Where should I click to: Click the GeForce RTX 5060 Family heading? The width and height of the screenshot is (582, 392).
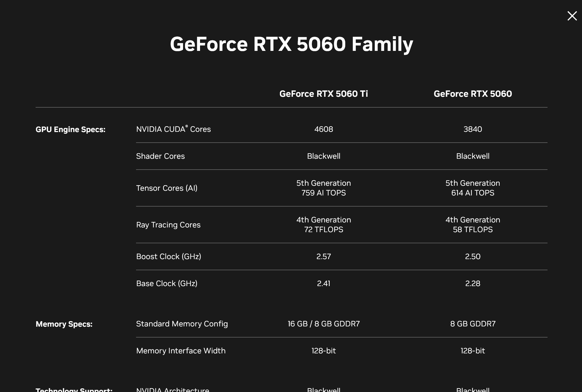pyautogui.click(x=291, y=44)
